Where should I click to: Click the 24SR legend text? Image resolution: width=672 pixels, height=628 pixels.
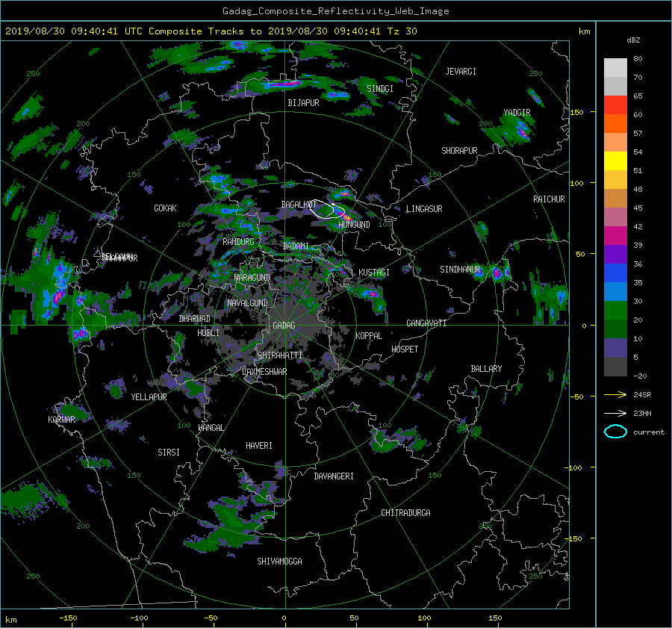[642, 395]
